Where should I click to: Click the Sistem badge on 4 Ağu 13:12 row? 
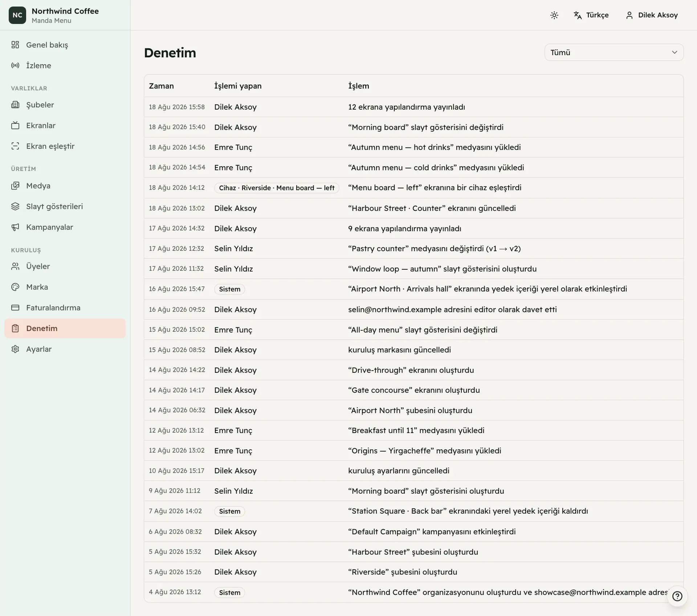pos(229,592)
